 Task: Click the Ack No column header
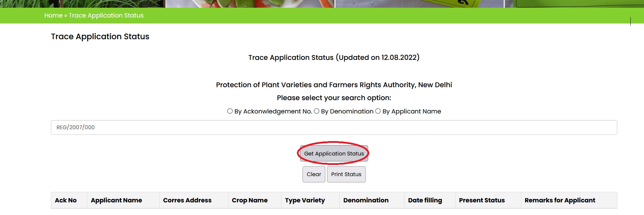66,200
